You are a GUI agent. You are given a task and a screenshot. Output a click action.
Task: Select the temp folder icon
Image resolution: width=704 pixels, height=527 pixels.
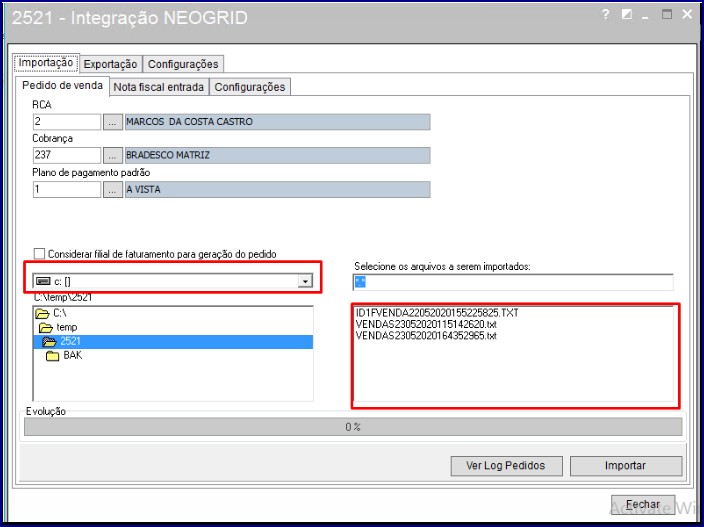point(46,328)
